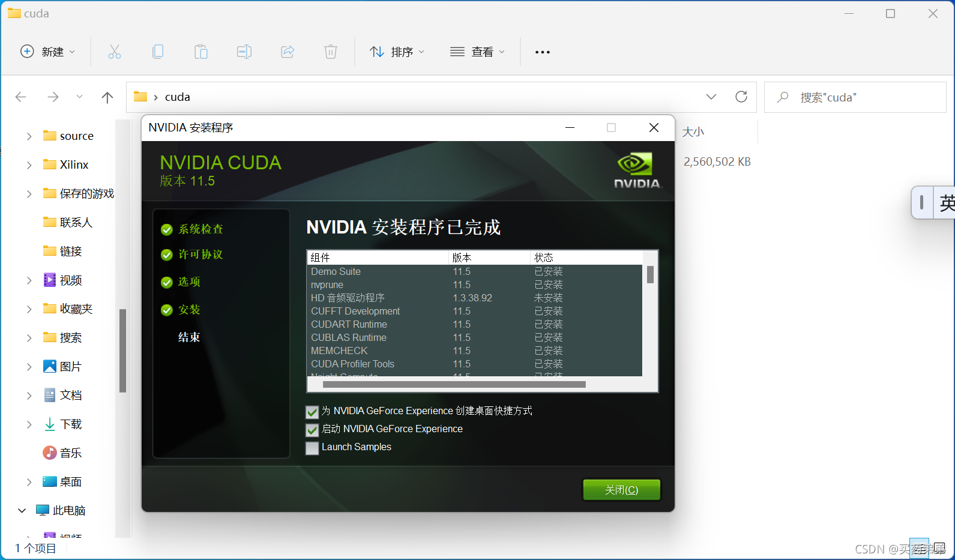The width and height of the screenshot is (955, 560).
Task: Click the Copy icon in Explorer toolbar
Action: (158, 52)
